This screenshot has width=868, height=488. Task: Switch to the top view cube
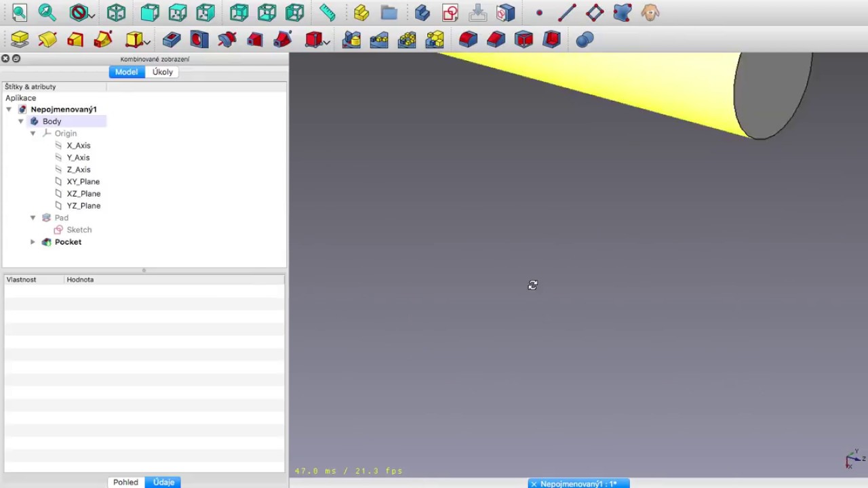click(x=178, y=12)
